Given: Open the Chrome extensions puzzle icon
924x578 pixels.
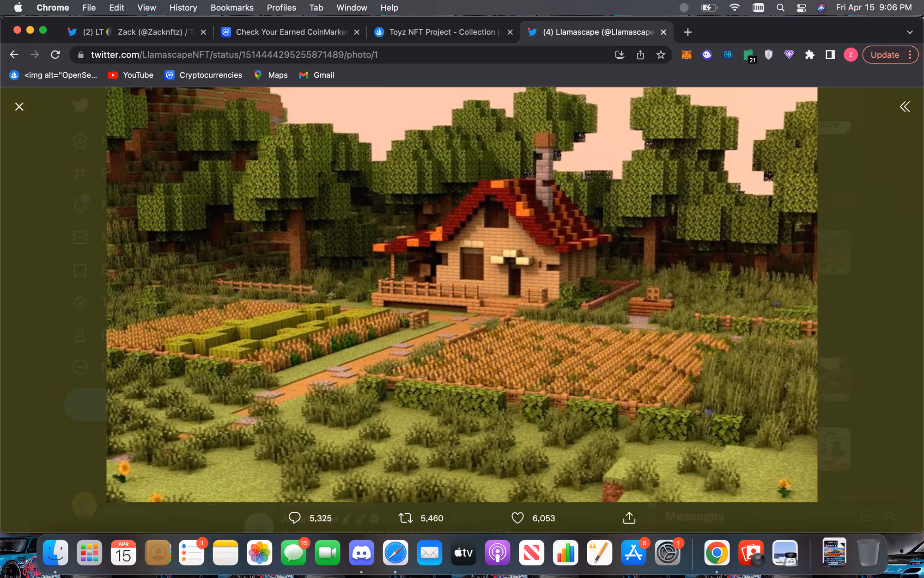Looking at the screenshot, I should [x=809, y=55].
